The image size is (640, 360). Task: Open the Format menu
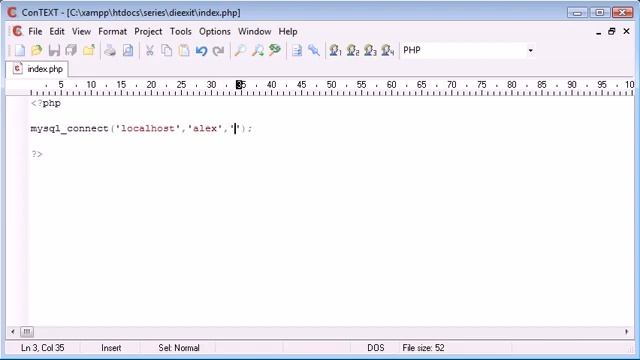[112, 31]
